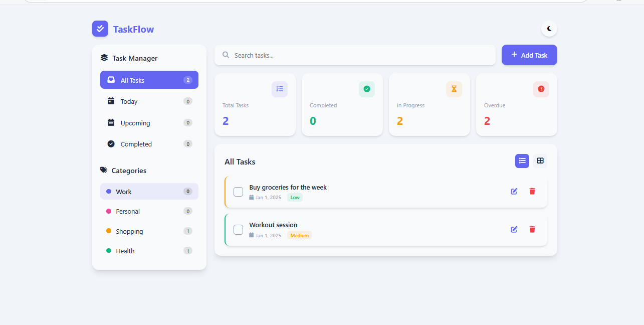Click the All Tasks count badge
The width and height of the screenshot is (644, 325).
[188, 80]
